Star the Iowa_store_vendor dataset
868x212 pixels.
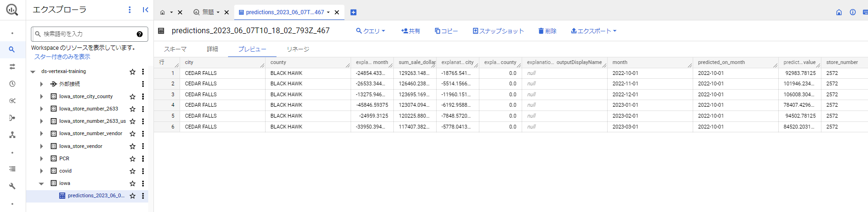point(133,146)
